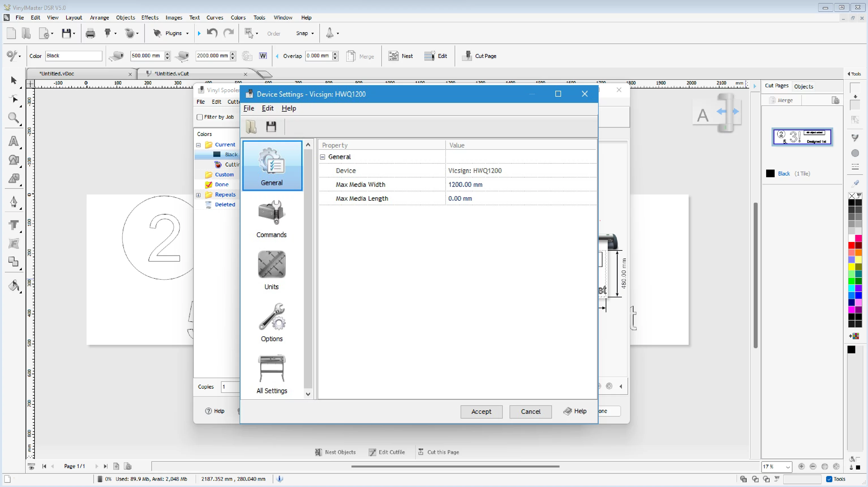The height and width of the screenshot is (487, 868).
Task: Open the Plugins dropdown arrow
Action: 187,33
